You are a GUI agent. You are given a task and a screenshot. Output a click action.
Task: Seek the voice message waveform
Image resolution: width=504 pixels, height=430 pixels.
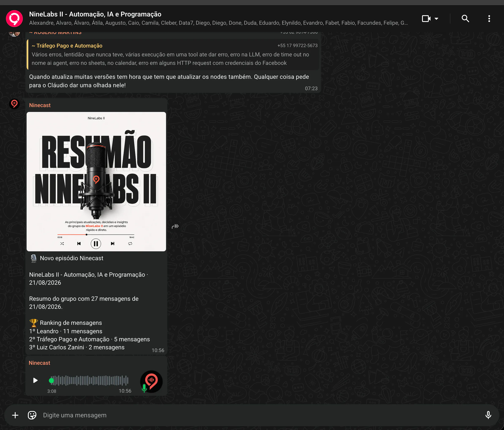(89, 381)
